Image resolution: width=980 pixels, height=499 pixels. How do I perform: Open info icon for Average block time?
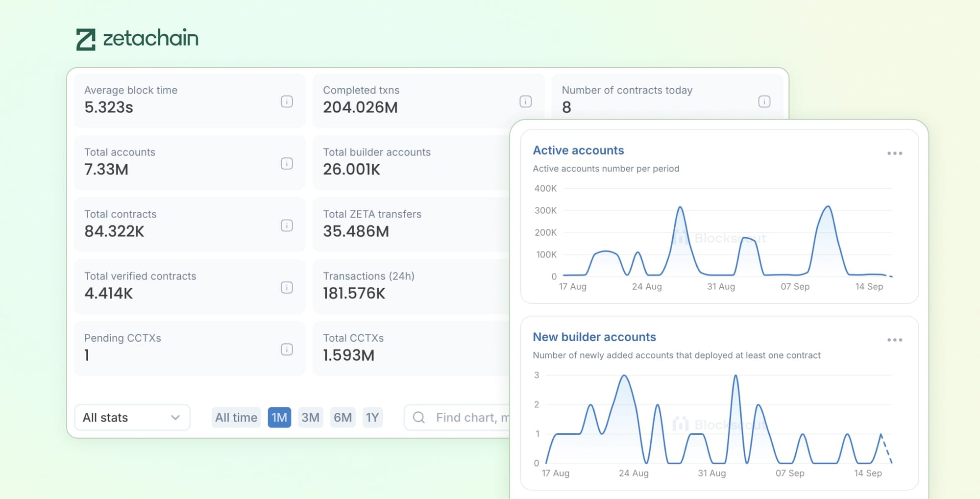287,101
